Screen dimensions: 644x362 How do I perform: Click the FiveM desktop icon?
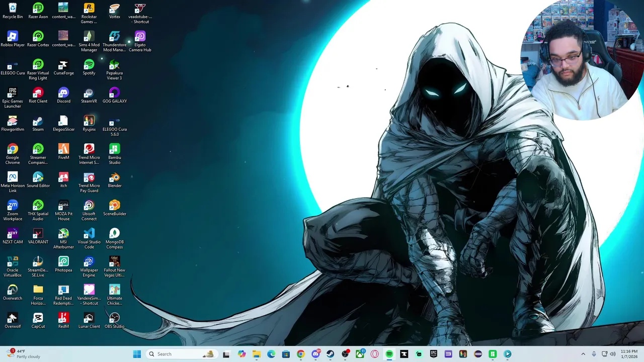coord(63,152)
